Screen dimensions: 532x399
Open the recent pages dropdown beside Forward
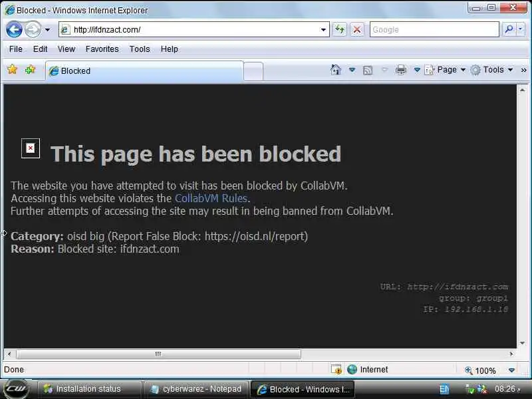click(x=47, y=30)
